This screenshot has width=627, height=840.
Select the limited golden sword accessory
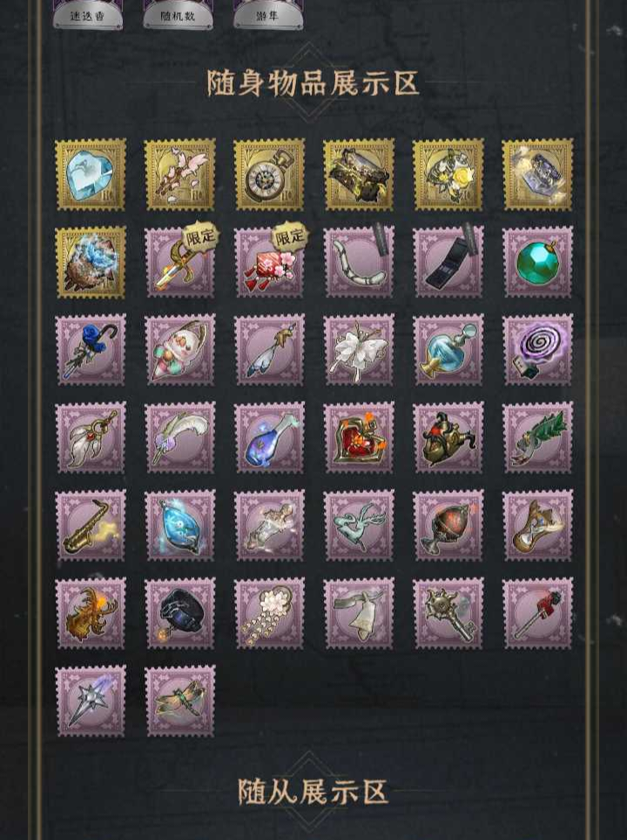180,262
